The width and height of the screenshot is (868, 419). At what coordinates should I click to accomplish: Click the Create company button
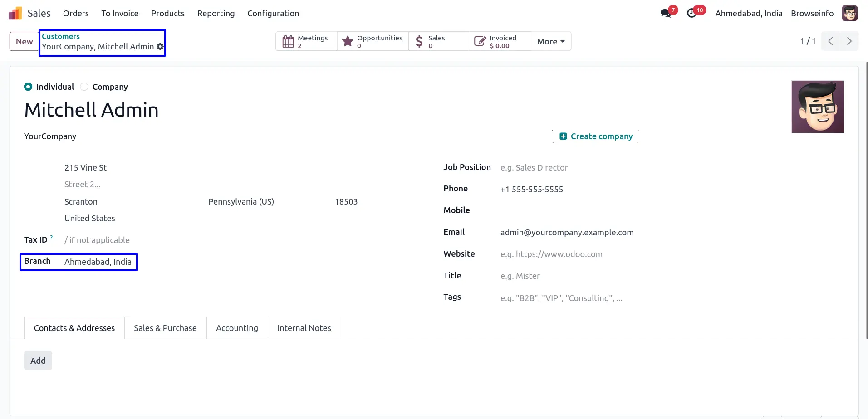coord(595,136)
